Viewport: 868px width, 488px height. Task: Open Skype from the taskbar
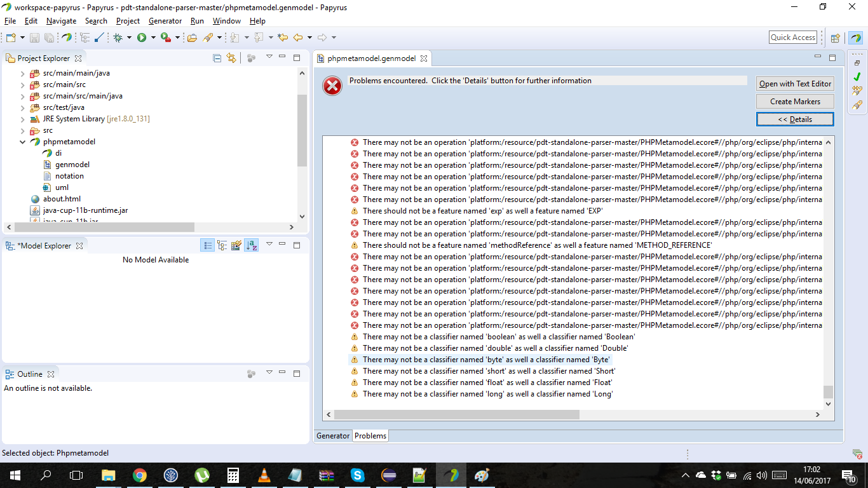(357, 475)
